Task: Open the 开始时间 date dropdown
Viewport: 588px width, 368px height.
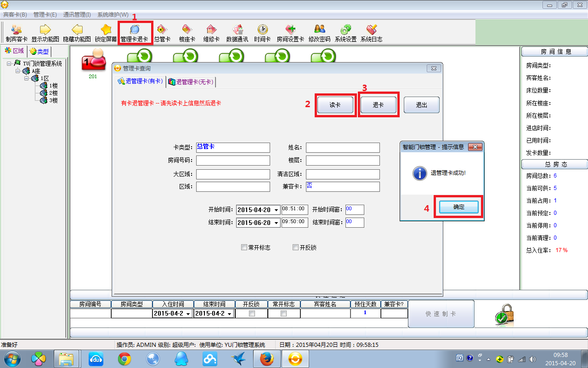Action: pos(276,210)
